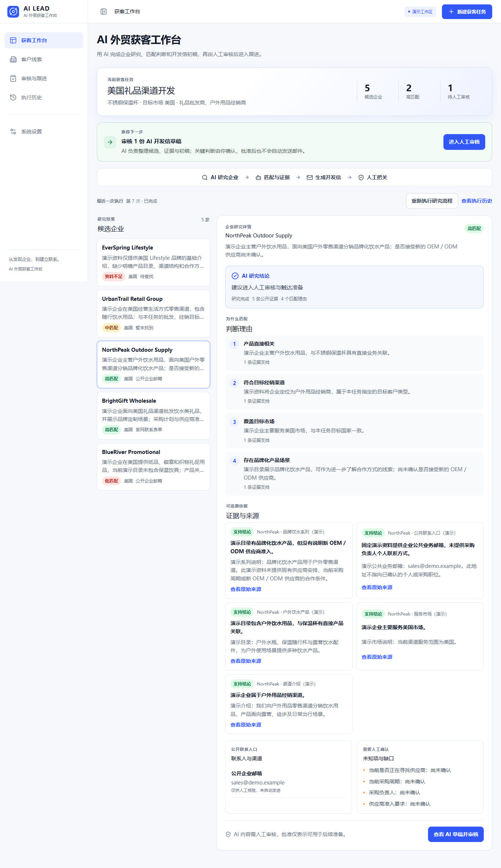The image size is (501, 868).
Task: Click the checkmark icon beside AI 研究结论
Action: pos(235,276)
